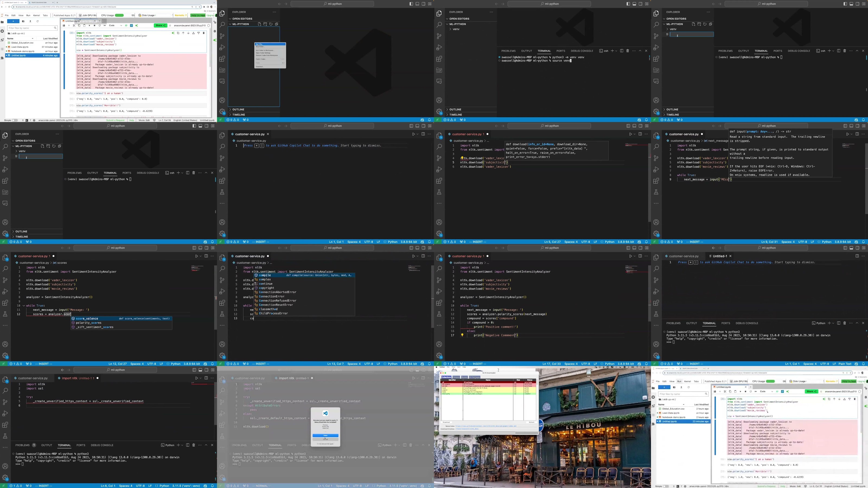868x488 pixels.
Task: Restart kernel icon, Jupyter listing Untitled.ipynb 23 minutes ago
Action: click(x=750, y=391)
